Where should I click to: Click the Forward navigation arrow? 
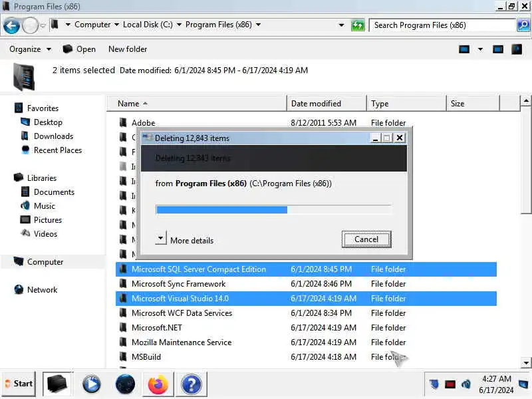30,26
